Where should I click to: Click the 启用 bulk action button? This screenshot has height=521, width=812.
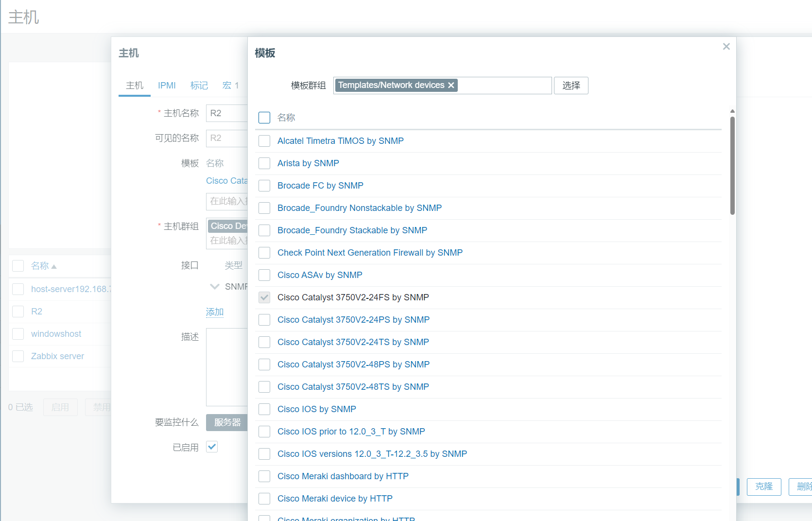[x=60, y=407]
